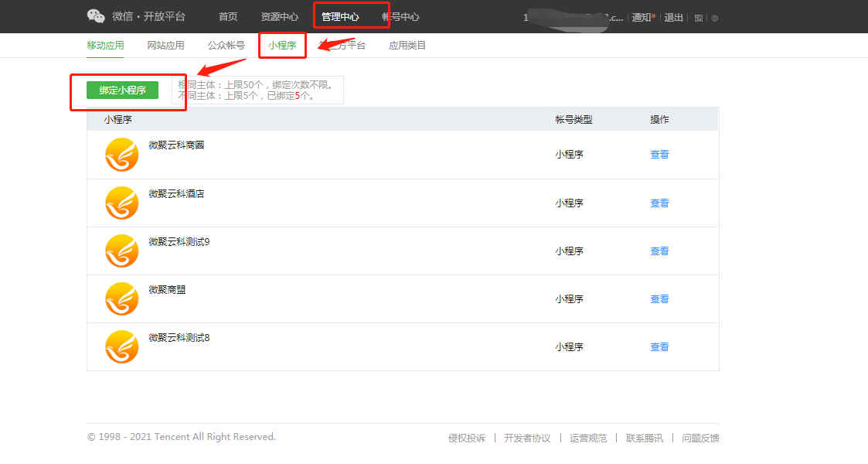Screen dimensions: 868x464
Task: Click the 微聚云科酒店 app logo
Action: (122, 203)
